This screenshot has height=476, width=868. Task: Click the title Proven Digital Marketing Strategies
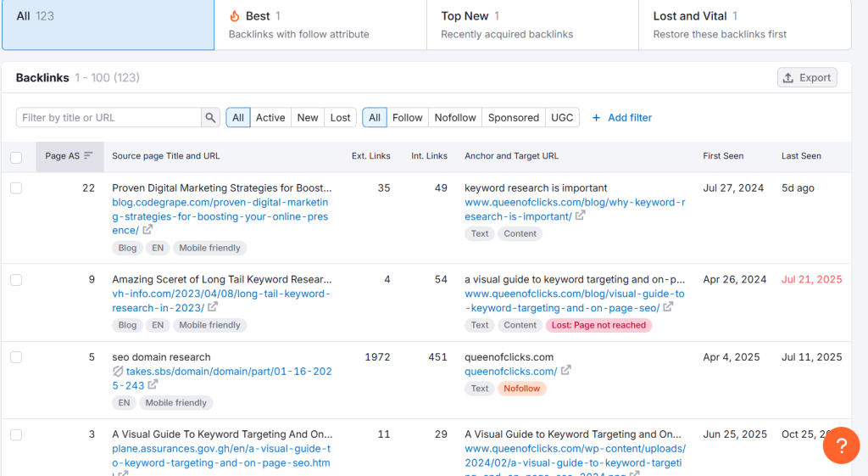pyautogui.click(x=222, y=188)
